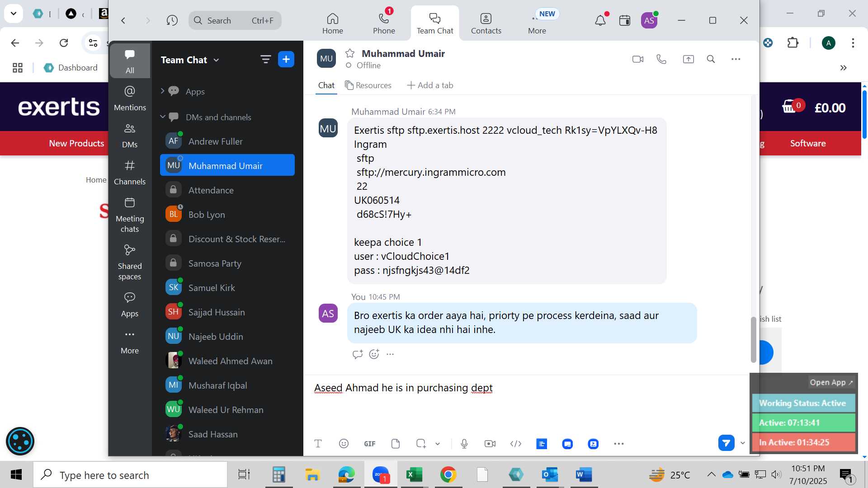This screenshot has width=868, height=488.
Task: Record an audio message
Action: (464, 444)
